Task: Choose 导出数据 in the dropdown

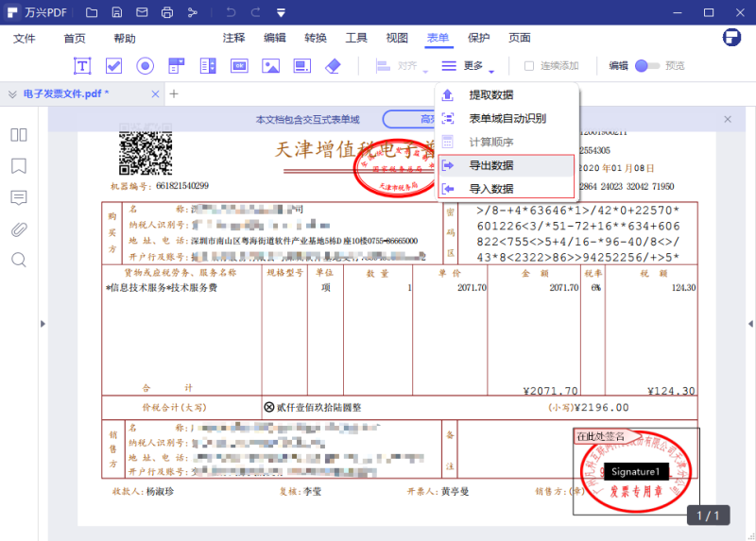Action: [x=507, y=166]
